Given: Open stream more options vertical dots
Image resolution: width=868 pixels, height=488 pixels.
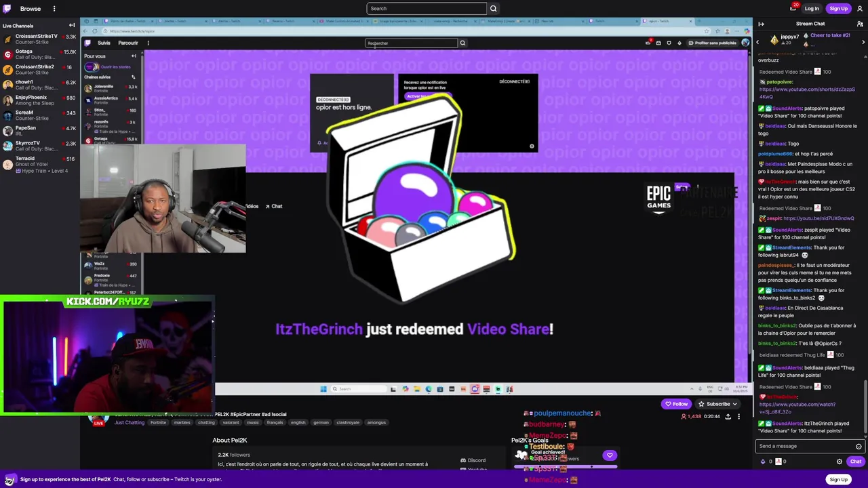Looking at the screenshot, I should click(x=738, y=416).
